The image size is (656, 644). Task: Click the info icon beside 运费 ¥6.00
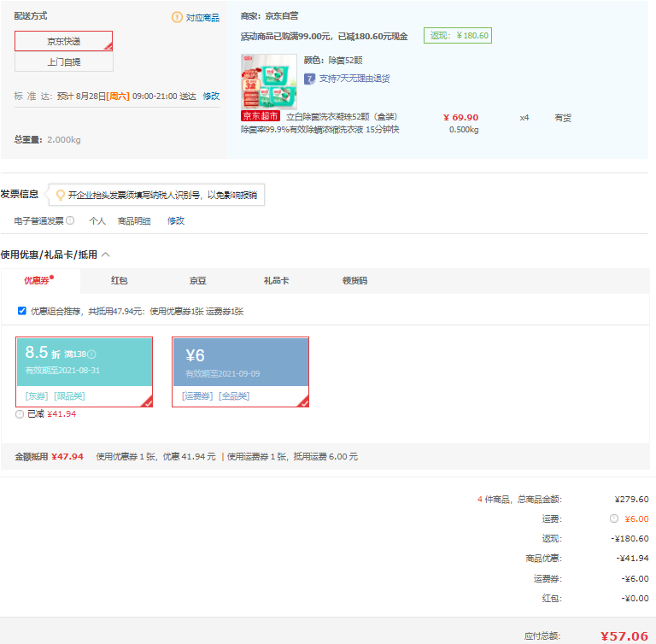[x=614, y=518]
